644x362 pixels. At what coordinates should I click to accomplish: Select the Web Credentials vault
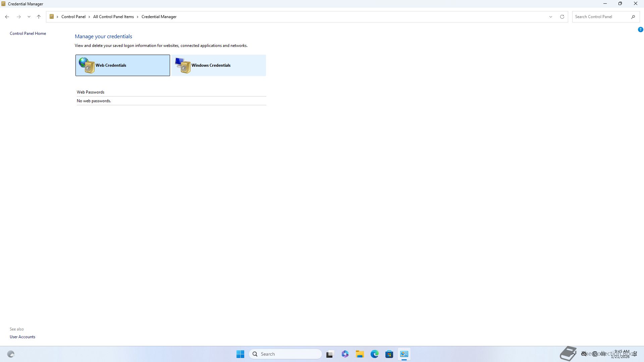pyautogui.click(x=122, y=65)
